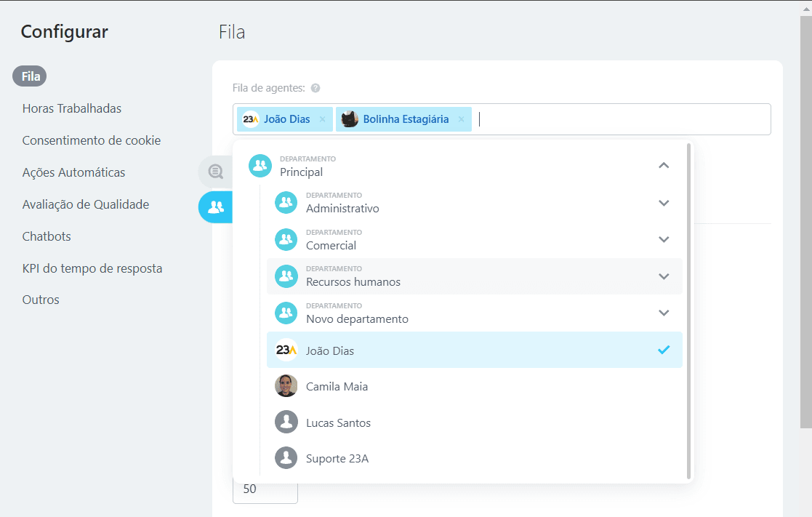Open Ações Automáticas in the sidebar
The height and width of the screenshot is (517, 812).
click(x=73, y=172)
